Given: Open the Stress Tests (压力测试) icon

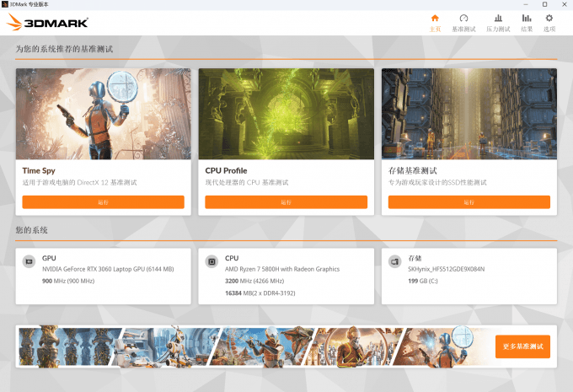Looking at the screenshot, I should [498, 19].
